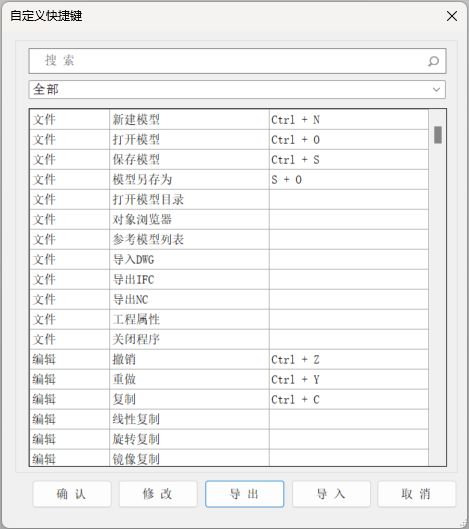Click the search magnifier icon
The height and width of the screenshot is (529, 469).
pyautogui.click(x=433, y=61)
